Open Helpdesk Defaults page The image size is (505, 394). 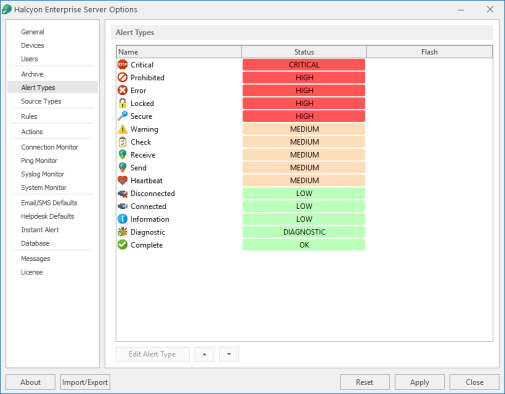[48, 216]
